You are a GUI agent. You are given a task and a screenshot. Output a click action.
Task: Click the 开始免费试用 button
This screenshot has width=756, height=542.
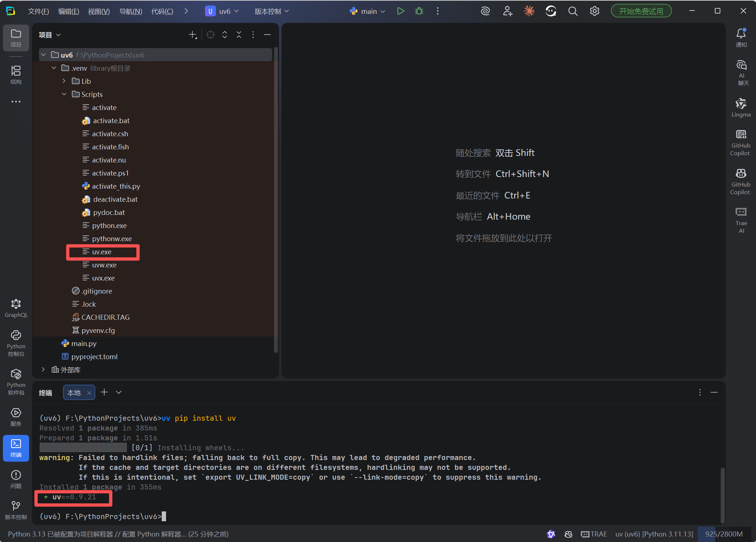point(641,11)
